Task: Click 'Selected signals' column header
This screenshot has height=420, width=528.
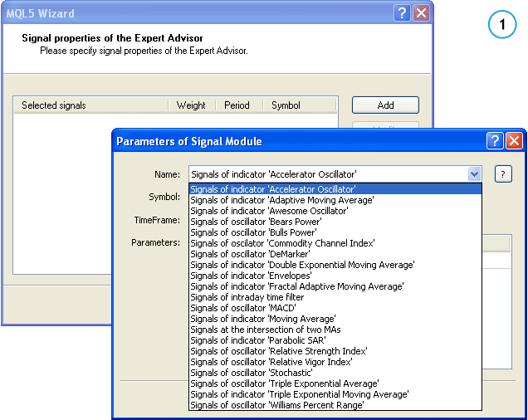Action: pos(91,105)
